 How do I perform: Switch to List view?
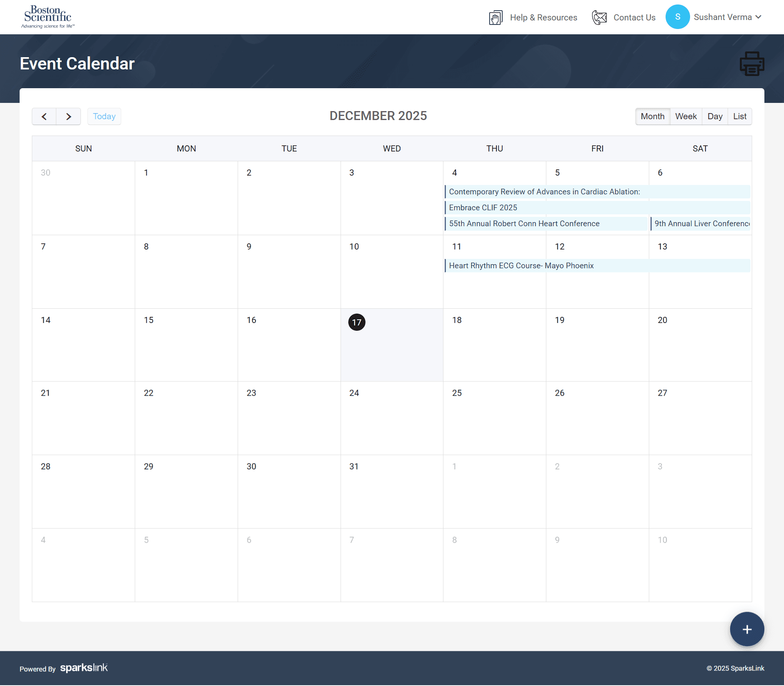[739, 116]
